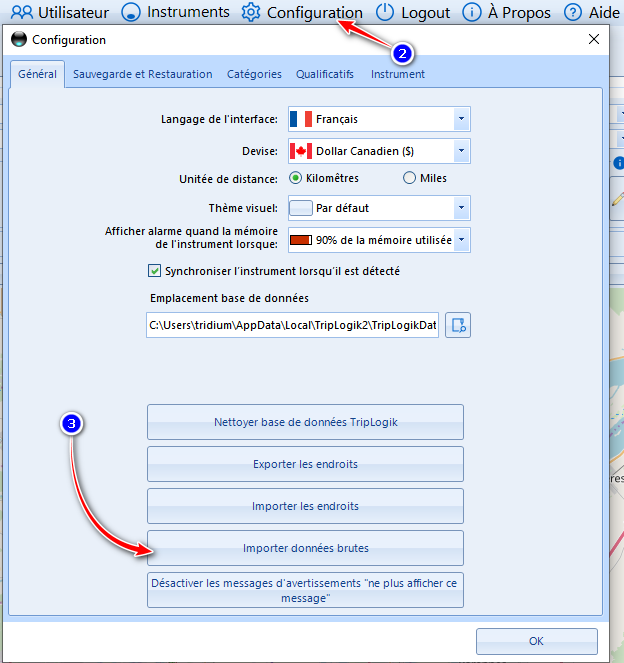Open the Aide help menu
The height and width of the screenshot is (663, 624).
[x=592, y=12]
